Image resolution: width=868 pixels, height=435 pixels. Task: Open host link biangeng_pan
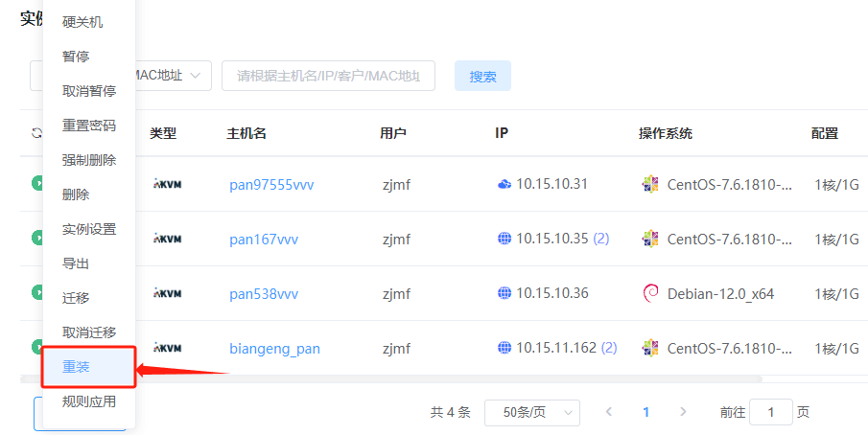274,349
